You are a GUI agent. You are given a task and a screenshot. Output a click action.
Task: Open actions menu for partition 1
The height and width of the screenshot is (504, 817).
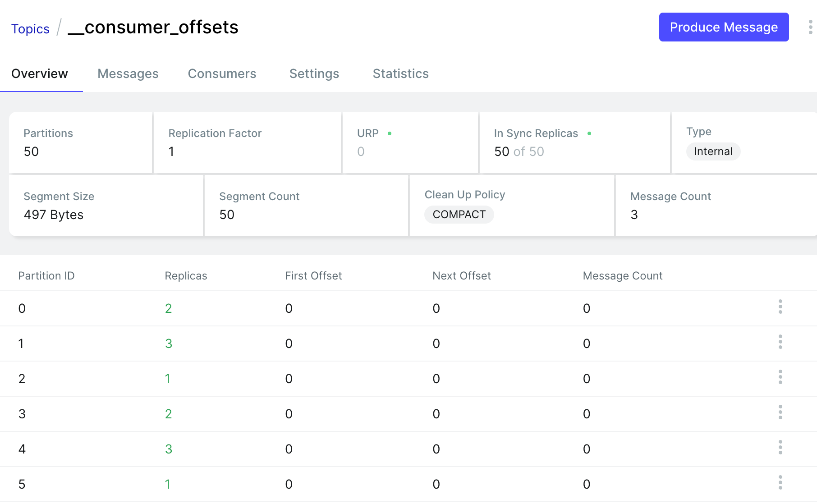pyautogui.click(x=780, y=342)
